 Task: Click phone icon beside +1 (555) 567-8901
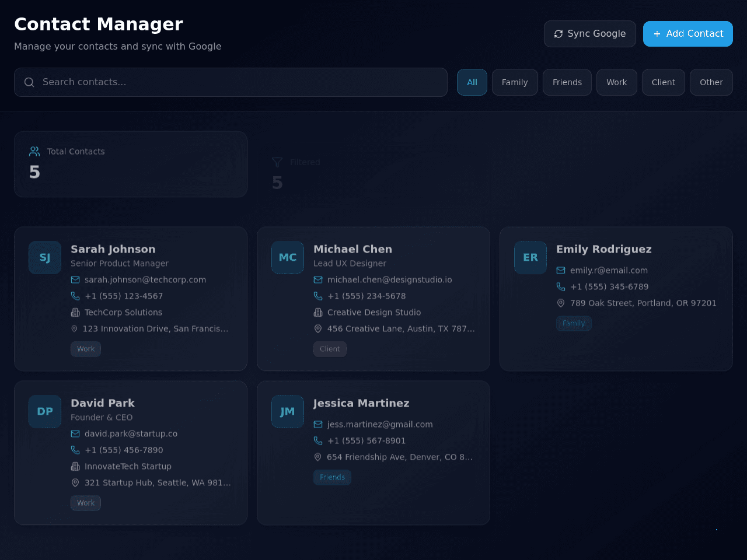(x=318, y=441)
